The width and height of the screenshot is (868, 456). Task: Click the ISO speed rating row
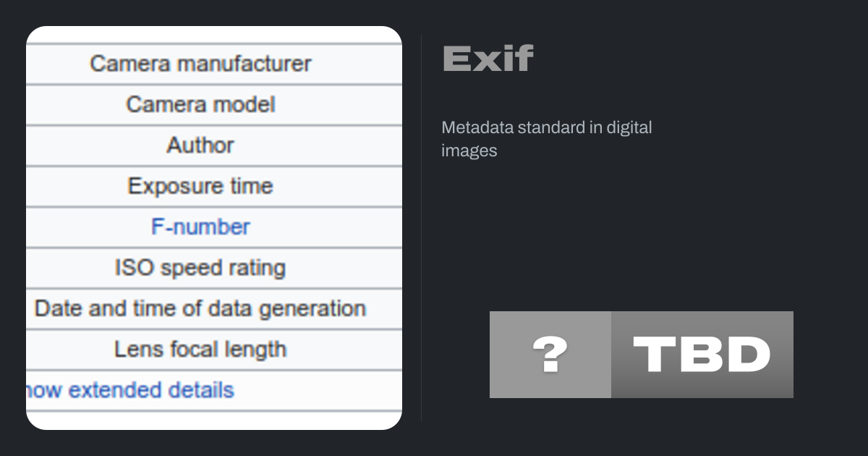tap(200, 269)
